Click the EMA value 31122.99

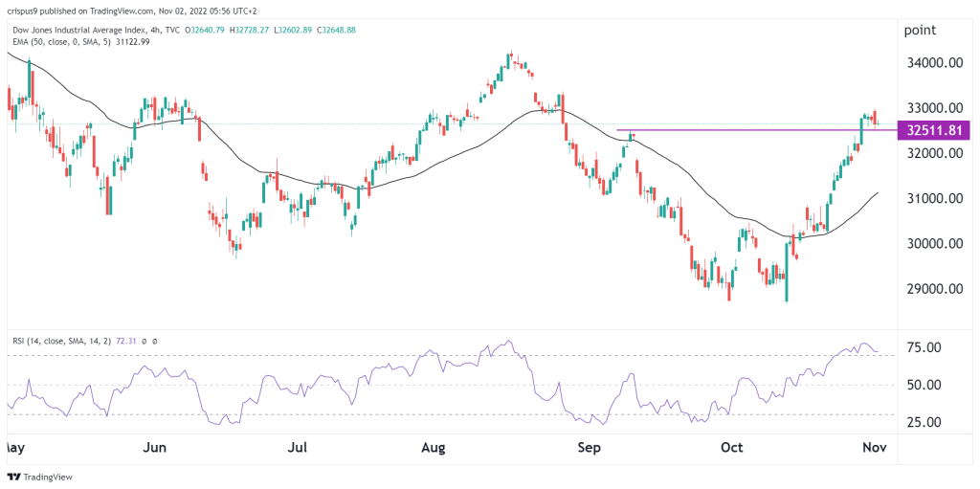pyautogui.click(x=134, y=41)
